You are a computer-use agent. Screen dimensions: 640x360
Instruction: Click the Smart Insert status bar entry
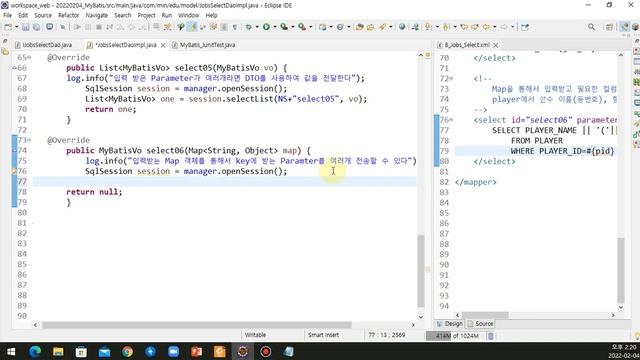[323, 335]
